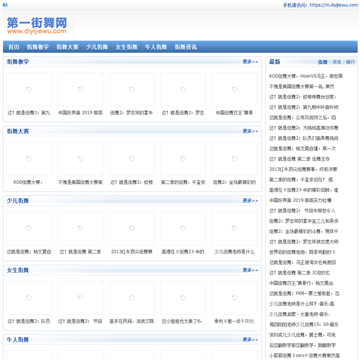Open the 街舞大赛 section heading
This screenshot has height=360, width=360.
pos(18,131)
